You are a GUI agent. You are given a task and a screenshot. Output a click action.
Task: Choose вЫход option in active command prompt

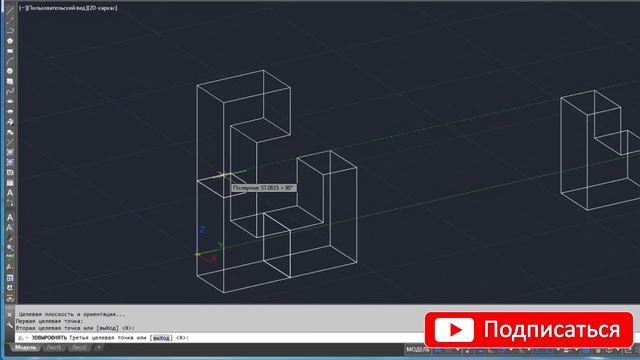click(162, 338)
